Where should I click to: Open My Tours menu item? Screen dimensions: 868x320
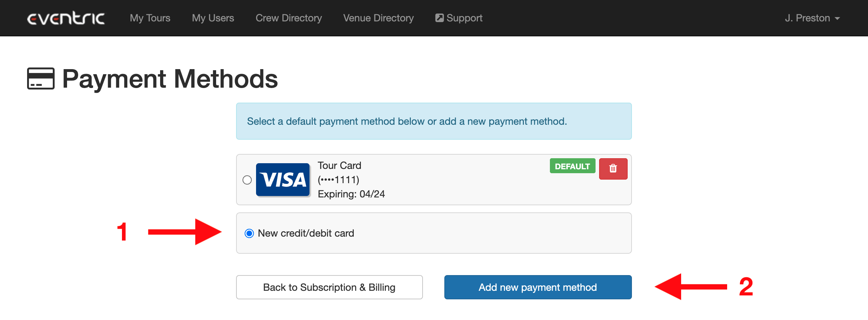pos(150,18)
